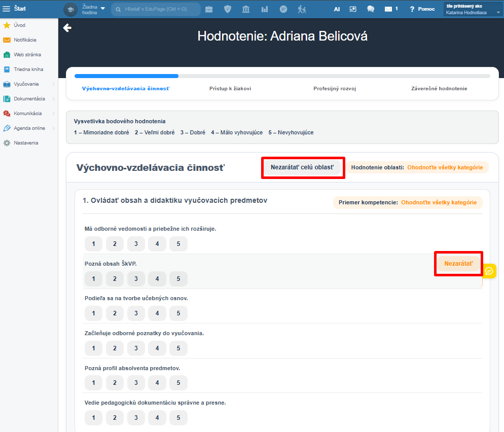Open the Štart hamburger menu
Screen dimensions: 504x432
click(7, 9)
